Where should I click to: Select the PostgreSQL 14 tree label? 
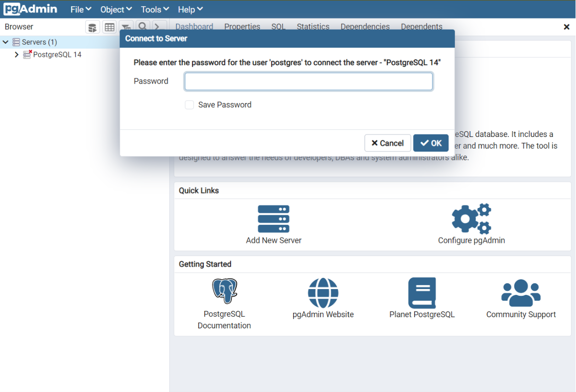pyautogui.click(x=57, y=55)
